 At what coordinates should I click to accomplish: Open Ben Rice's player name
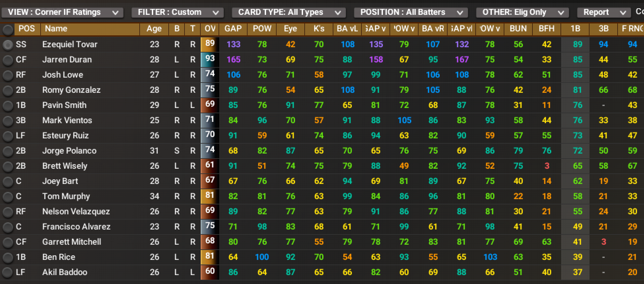coord(59,257)
